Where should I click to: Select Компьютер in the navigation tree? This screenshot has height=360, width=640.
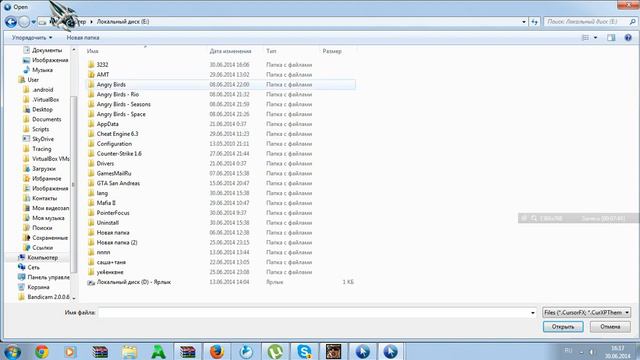pyautogui.click(x=38, y=258)
